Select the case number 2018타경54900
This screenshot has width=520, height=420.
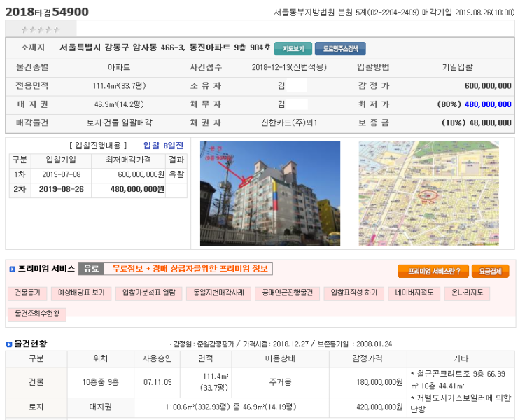coord(47,12)
